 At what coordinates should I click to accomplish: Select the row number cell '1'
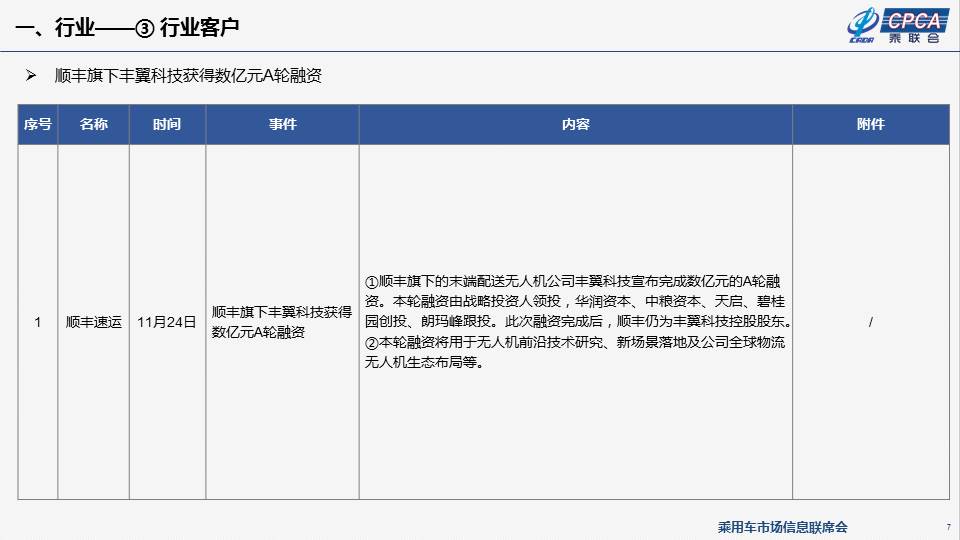[38, 322]
